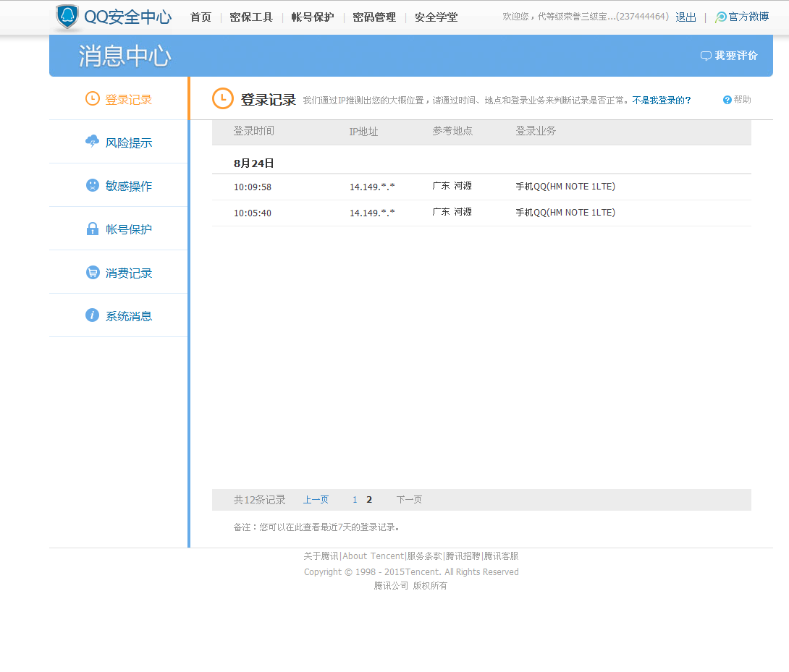Click the QQ安全中心 shield logo
This screenshot has width=789, height=672.
(67, 17)
